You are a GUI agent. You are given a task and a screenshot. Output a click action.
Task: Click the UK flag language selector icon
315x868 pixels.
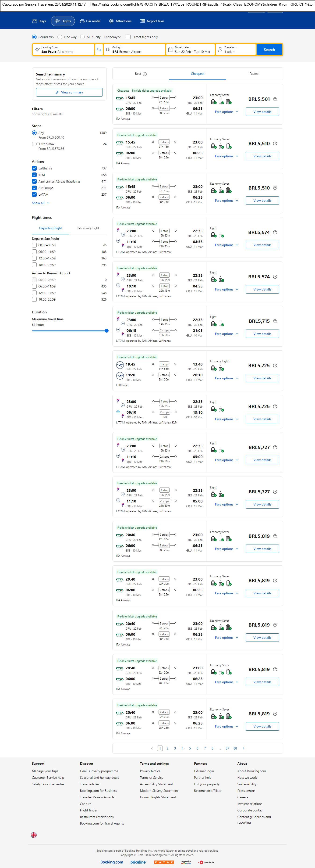(x=34, y=835)
